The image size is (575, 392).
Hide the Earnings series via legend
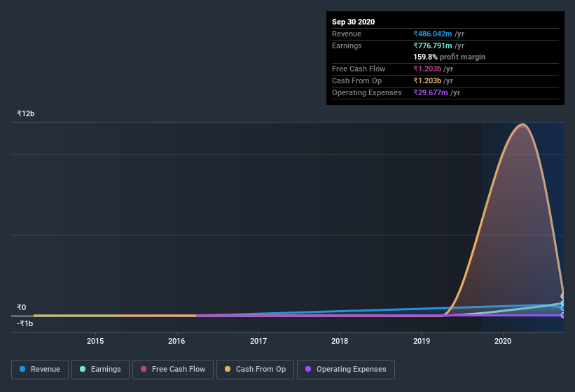[100, 369]
